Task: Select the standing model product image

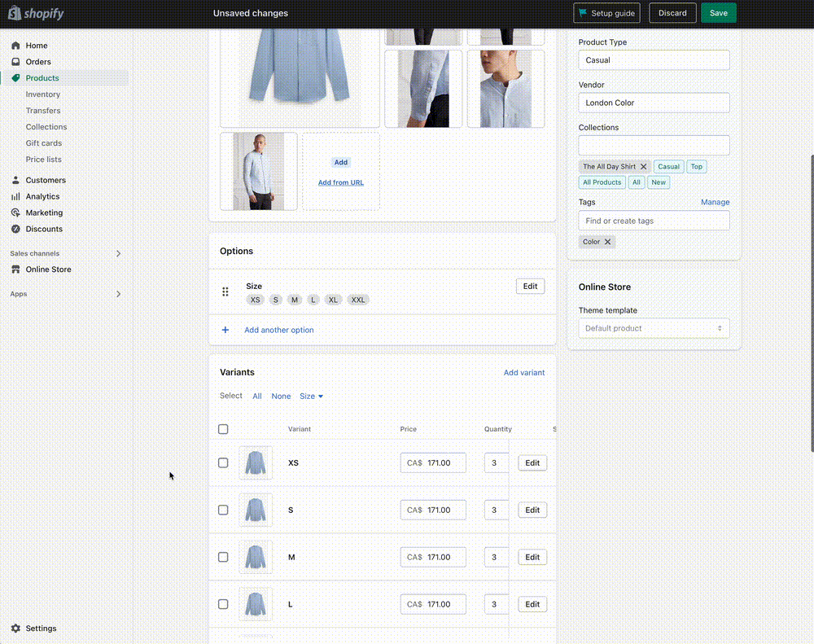Action: [259, 172]
